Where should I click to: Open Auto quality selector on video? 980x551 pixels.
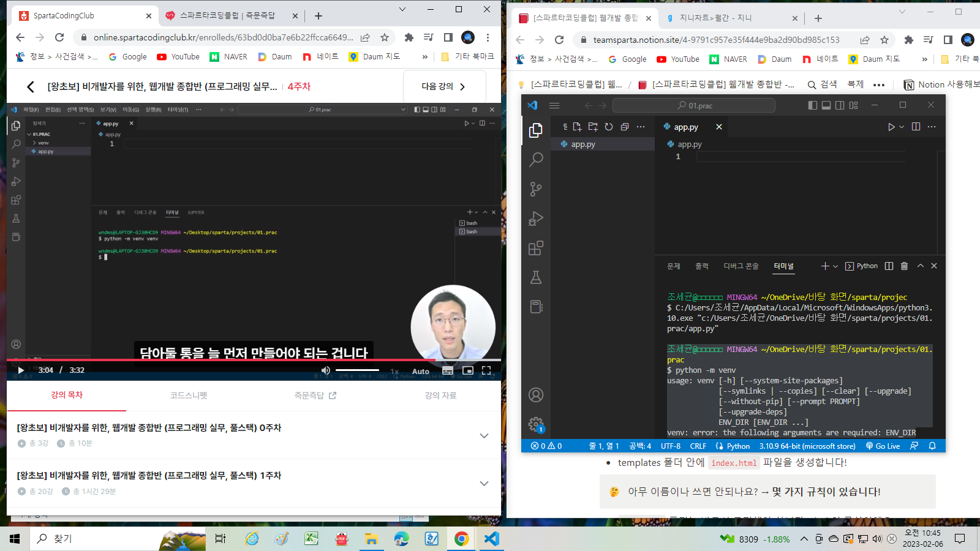pyautogui.click(x=421, y=371)
